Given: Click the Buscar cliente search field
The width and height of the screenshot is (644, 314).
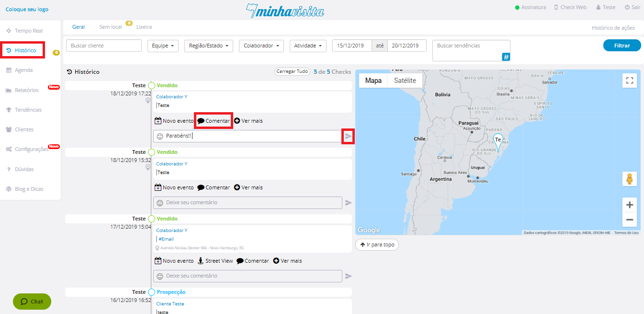Looking at the screenshot, I should pos(104,46).
